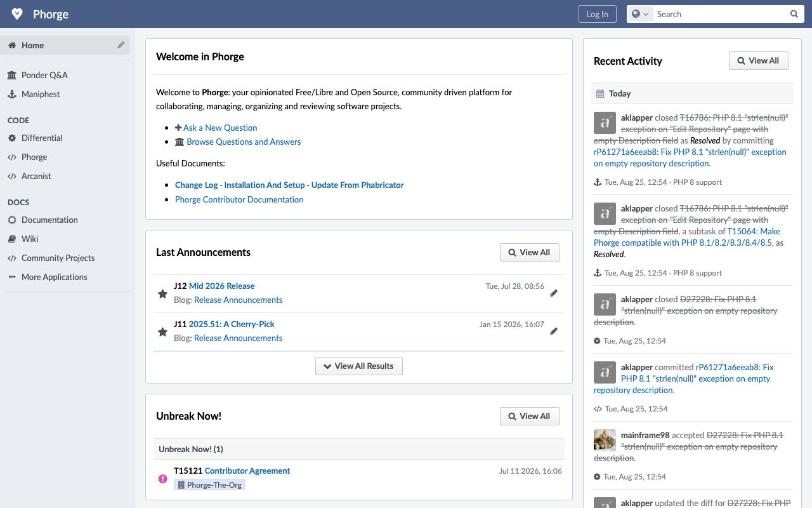Open T15064 PHP compatibility task link
The width and height of the screenshot is (812, 508).
point(687,237)
